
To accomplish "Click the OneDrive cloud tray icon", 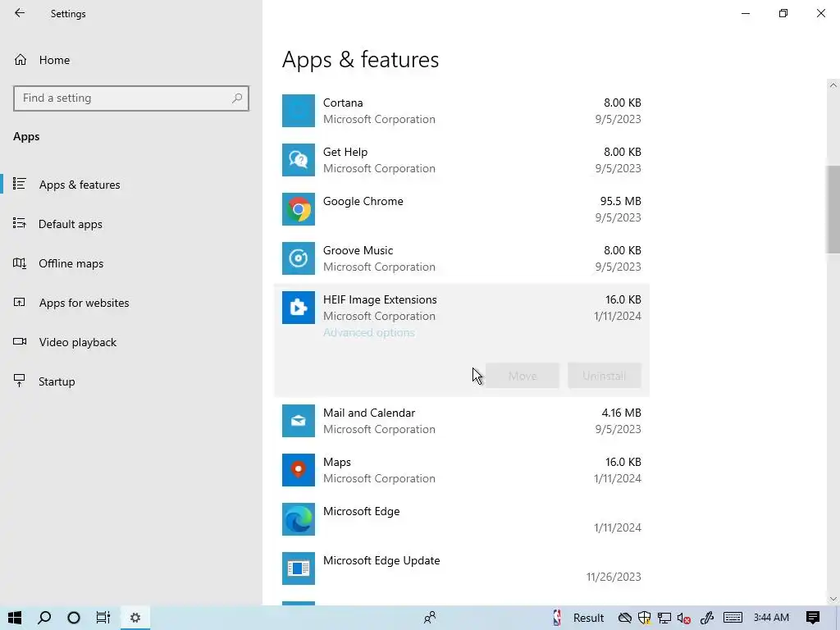I will pyautogui.click(x=624, y=618).
